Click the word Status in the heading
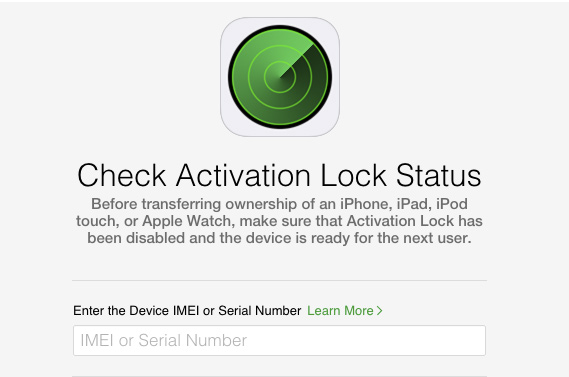This screenshot has width=569, height=377. (438, 176)
